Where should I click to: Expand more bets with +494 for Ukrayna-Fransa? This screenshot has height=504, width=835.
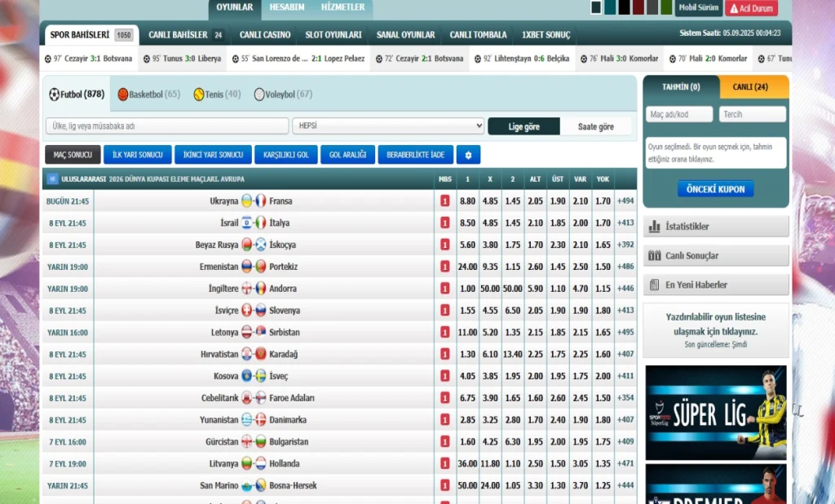click(625, 201)
